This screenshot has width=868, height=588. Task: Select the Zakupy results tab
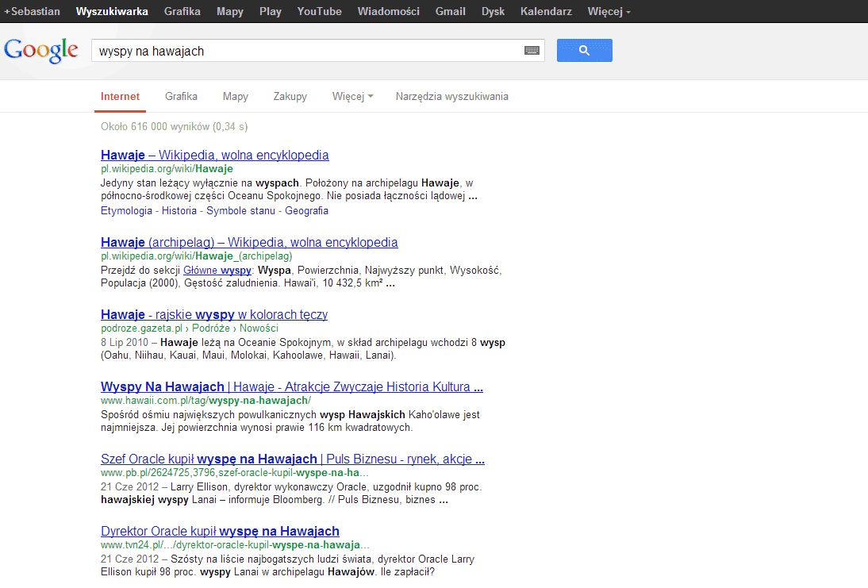[290, 97]
